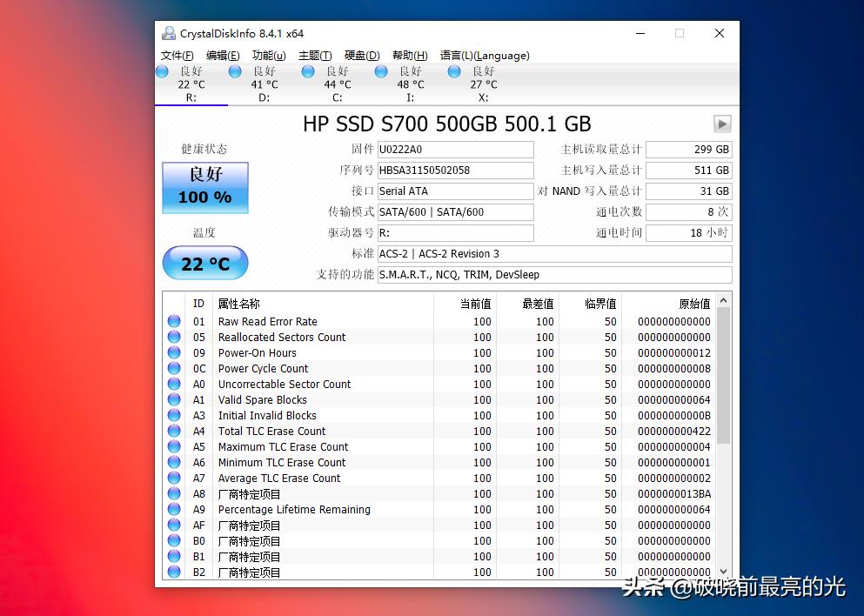Click the blue status icon beside Total TLC Erase Count
Screen dimensions: 864x616
(175, 431)
